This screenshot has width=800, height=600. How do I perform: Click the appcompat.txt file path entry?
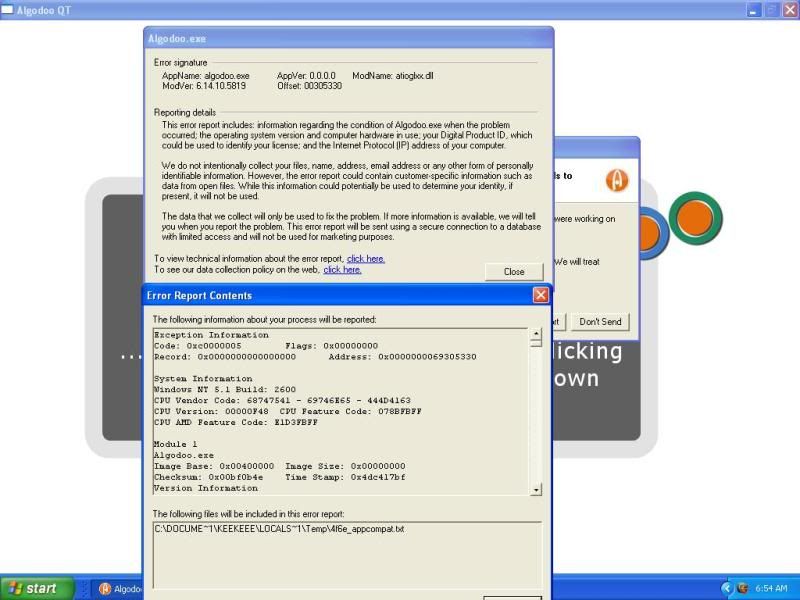point(279,528)
